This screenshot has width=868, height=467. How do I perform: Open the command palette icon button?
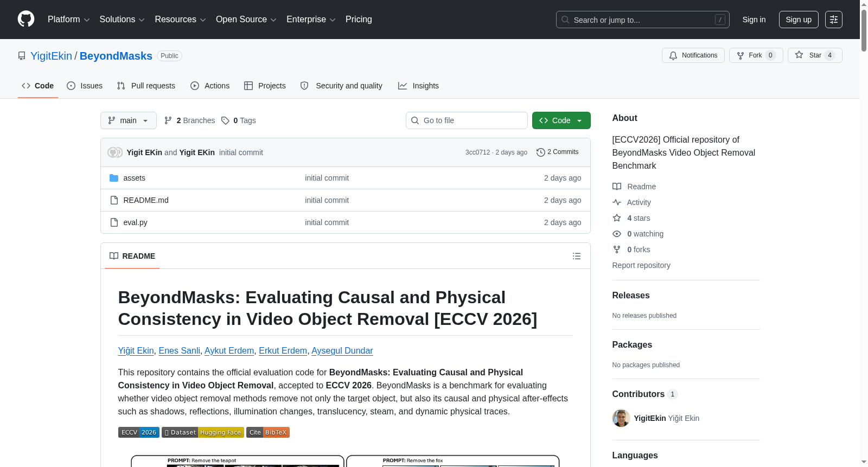click(834, 20)
